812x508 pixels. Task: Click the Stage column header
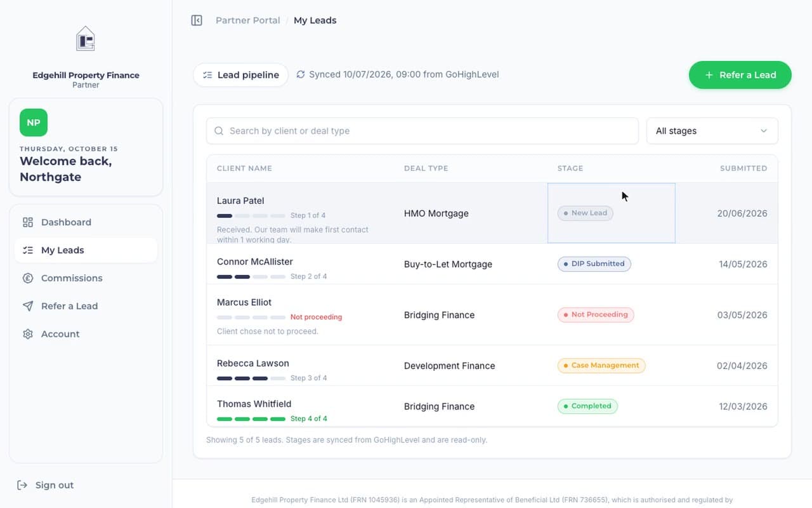coord(570,168)
